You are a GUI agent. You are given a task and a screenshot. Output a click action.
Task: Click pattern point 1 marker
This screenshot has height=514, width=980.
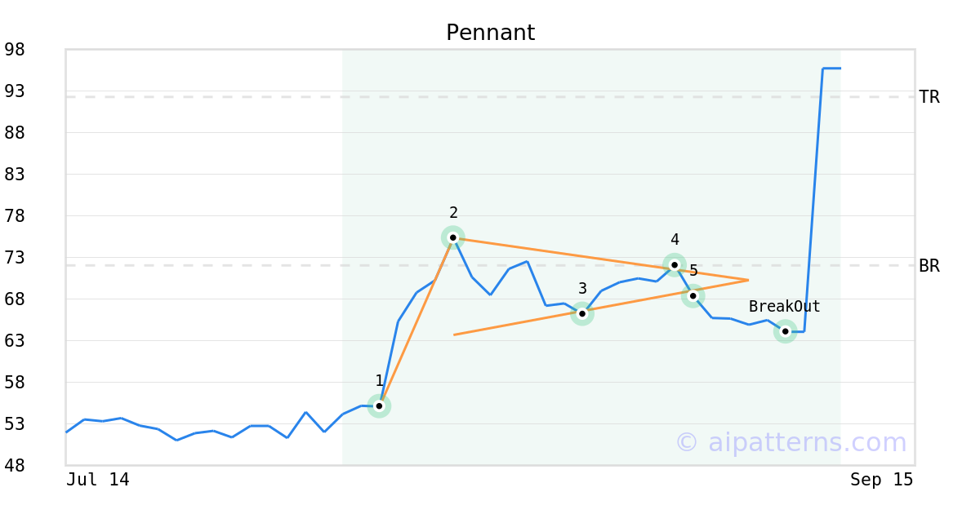(379, 405)
